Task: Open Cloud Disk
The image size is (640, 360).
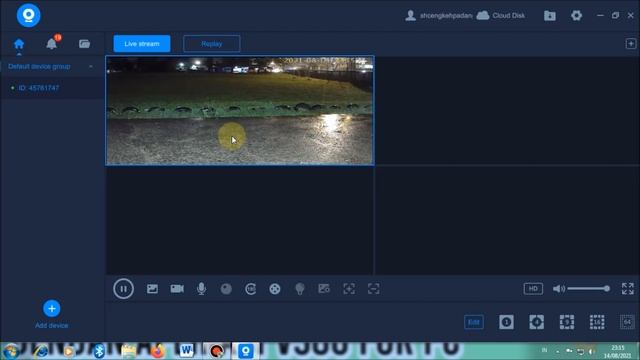Action: pos(500,16)
